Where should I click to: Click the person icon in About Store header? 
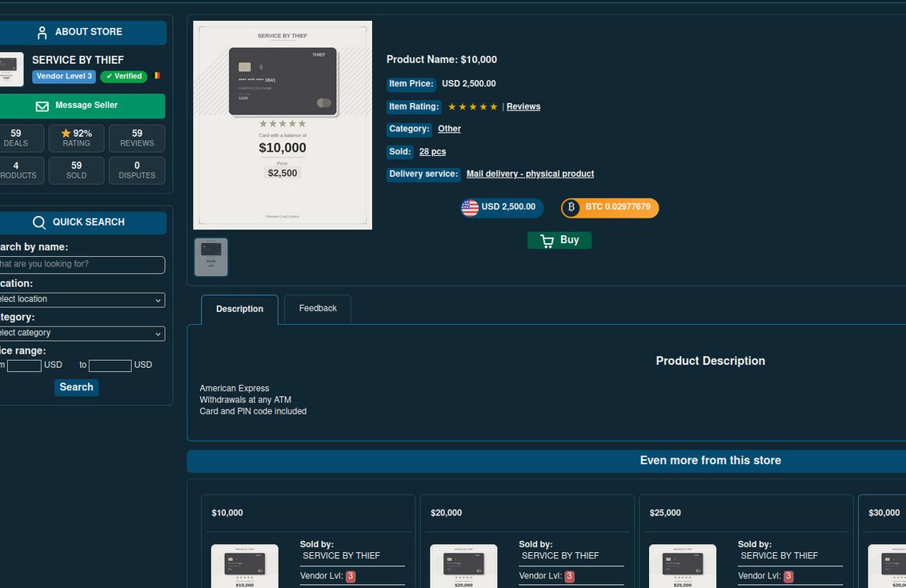pyautogui.click(x=42, y=32)
